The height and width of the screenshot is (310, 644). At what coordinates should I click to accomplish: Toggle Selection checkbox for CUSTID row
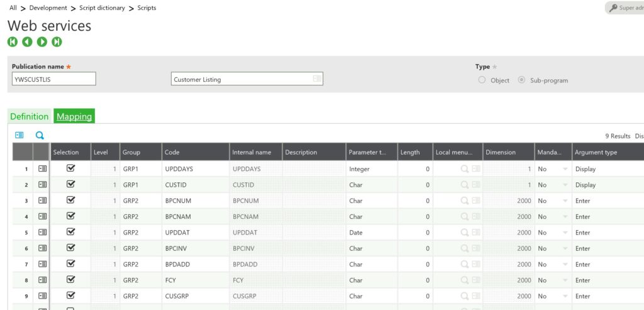point(70,185)
